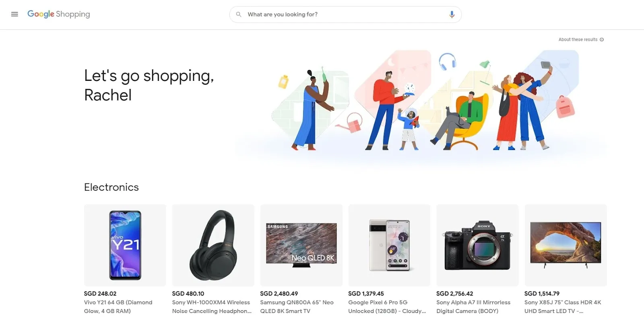The height and width of the screenshot is (317, 644).
Task: Open Sony X85J 75" Class title
Action: 563,307
